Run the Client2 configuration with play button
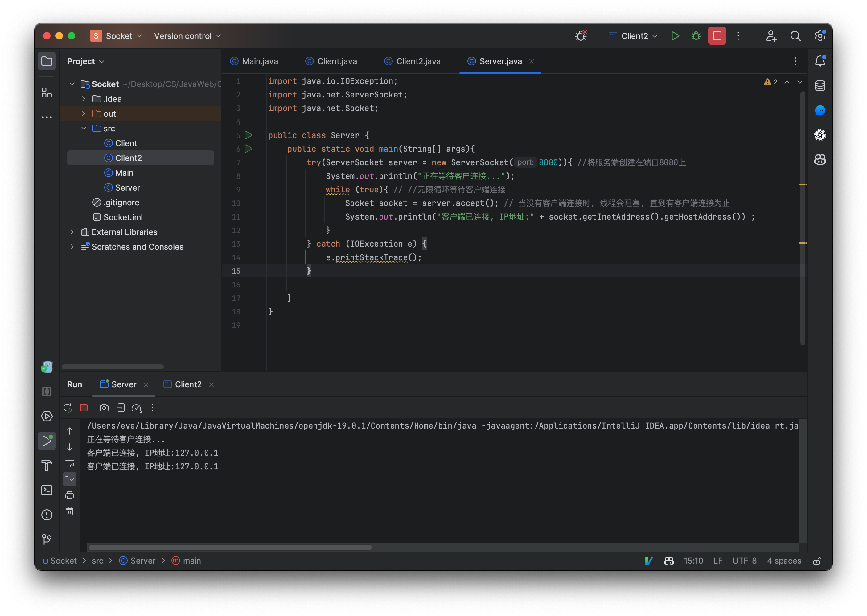The image size is (867, 616). [x=675, y=36]
